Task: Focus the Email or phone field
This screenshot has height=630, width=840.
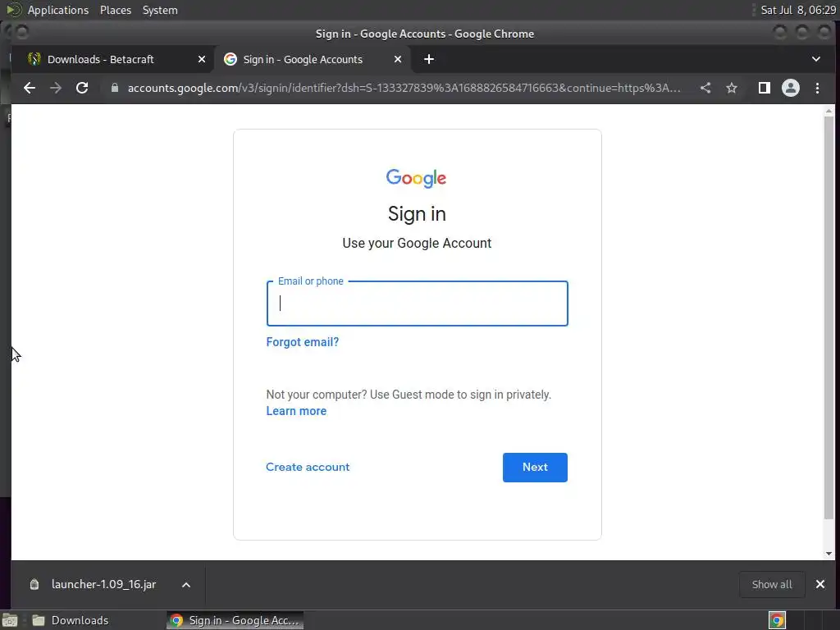Action: (418, 304)
